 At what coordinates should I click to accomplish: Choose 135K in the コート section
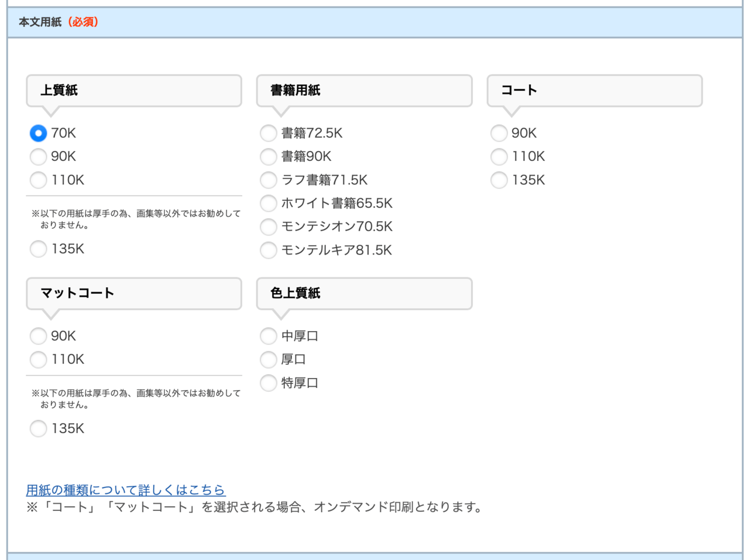click(499, 180)
